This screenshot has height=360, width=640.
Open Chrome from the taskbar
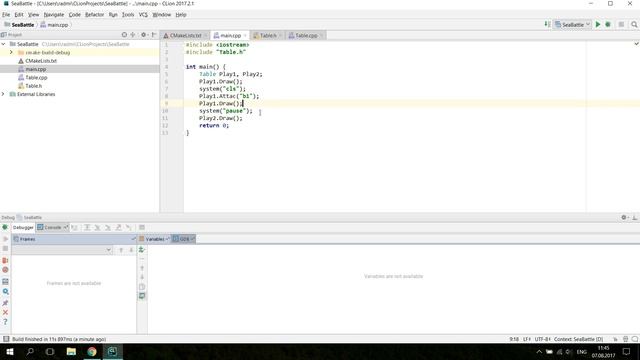(92, 351)
